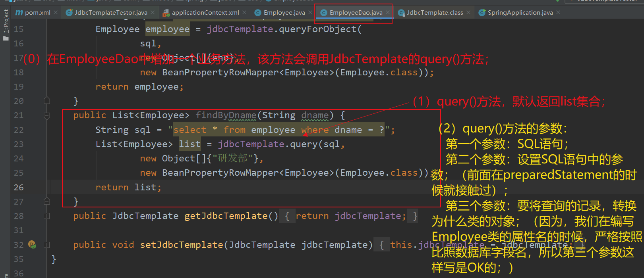This screenshot has height=278, width=644.
Task: Click line number 35 in the gutter
Action: pyautogui.click(x=19, y=259)
